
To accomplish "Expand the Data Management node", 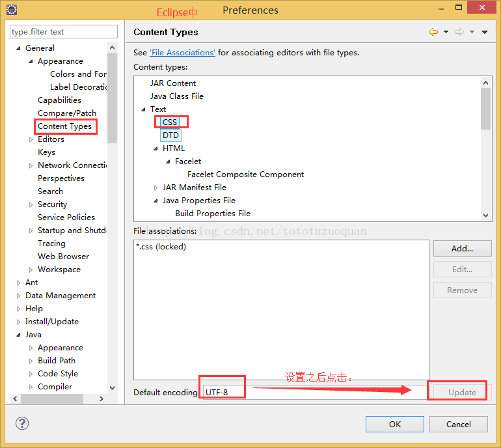I will pyautogui.click(x=18, y=296).
